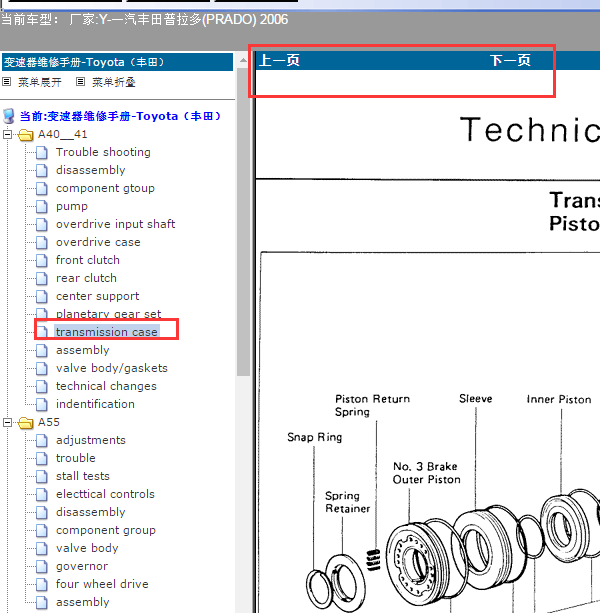
Task: Open overdrive case page
Action: coord(98,242)
